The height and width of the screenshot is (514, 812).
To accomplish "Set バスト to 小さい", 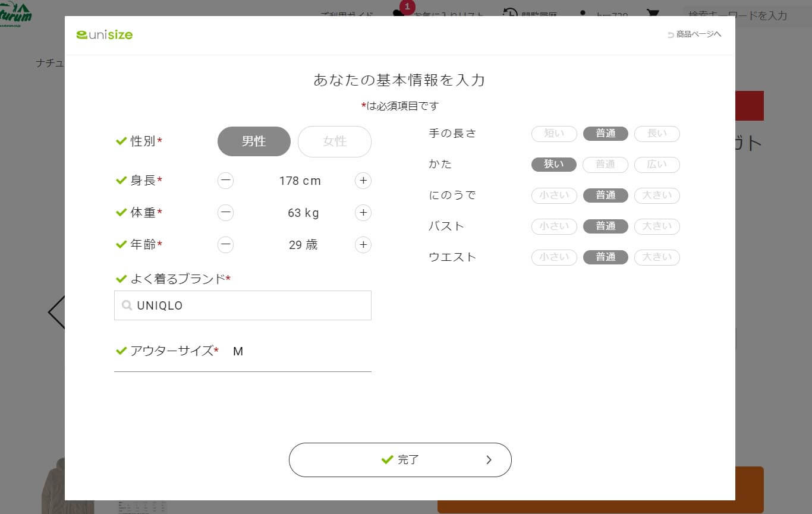I will (x=553, y=226).
